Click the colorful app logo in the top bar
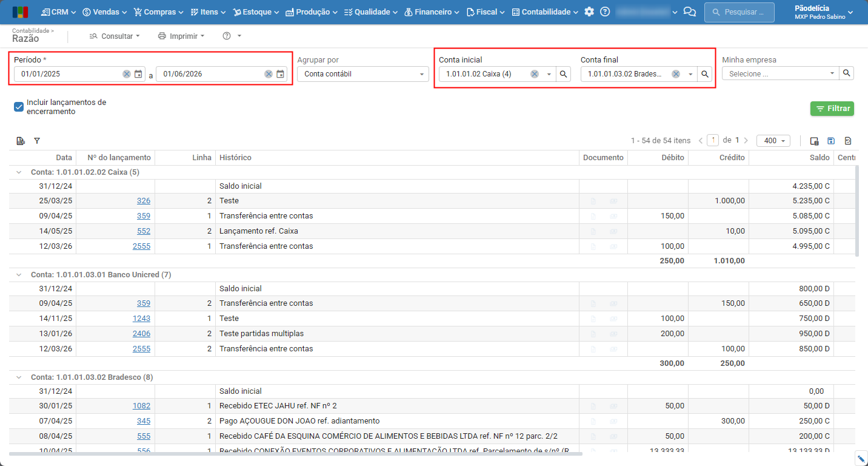Screen dimensions: 868x466 click(20, 12)
